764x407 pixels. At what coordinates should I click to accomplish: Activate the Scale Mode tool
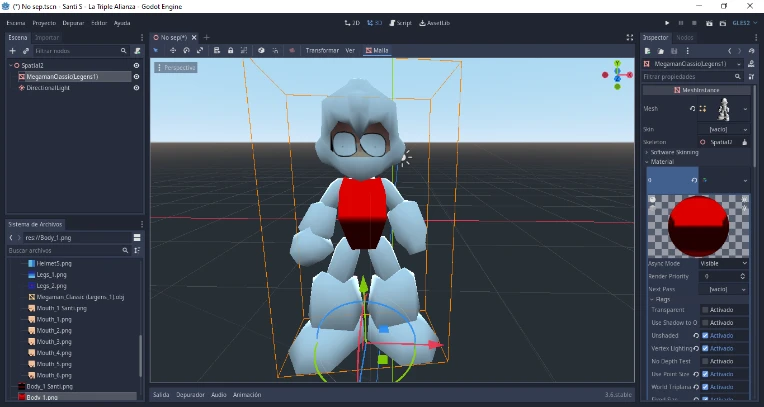[200, 50]
